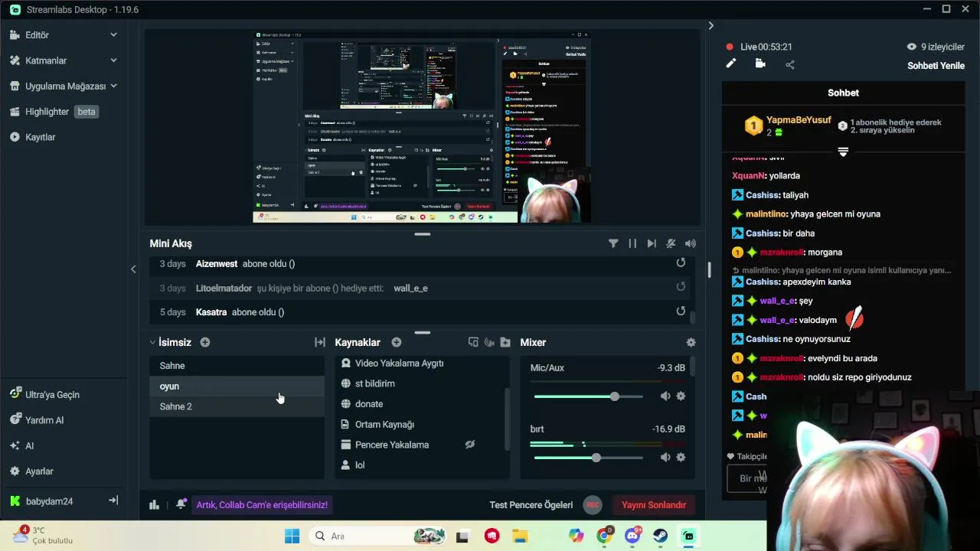
Task: Share the stream with share icon
Action: [790, 64]
